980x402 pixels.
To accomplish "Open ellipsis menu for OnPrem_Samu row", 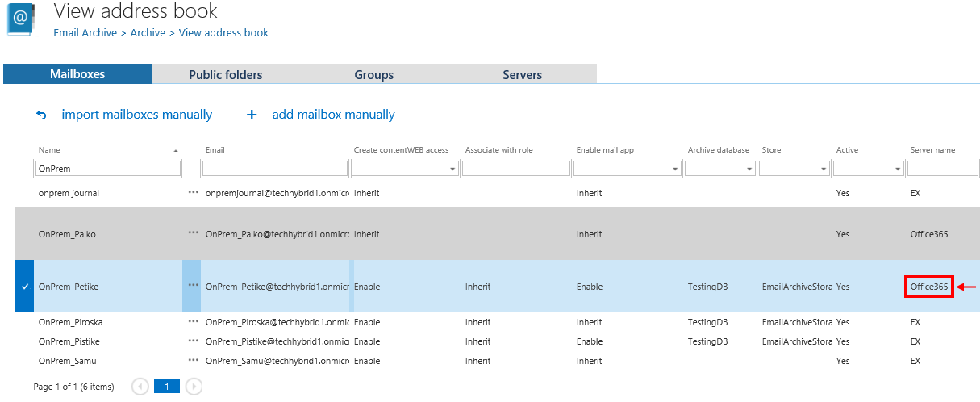I will coord(193,361).
